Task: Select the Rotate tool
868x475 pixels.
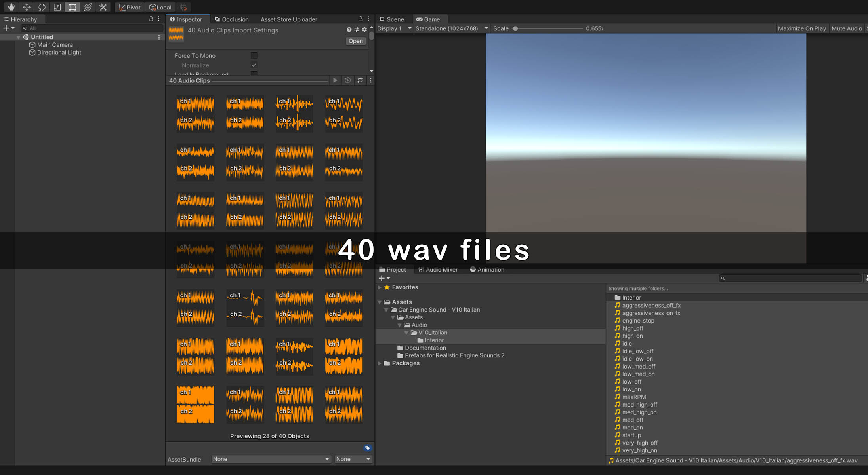Action: (x=42, y=7)
